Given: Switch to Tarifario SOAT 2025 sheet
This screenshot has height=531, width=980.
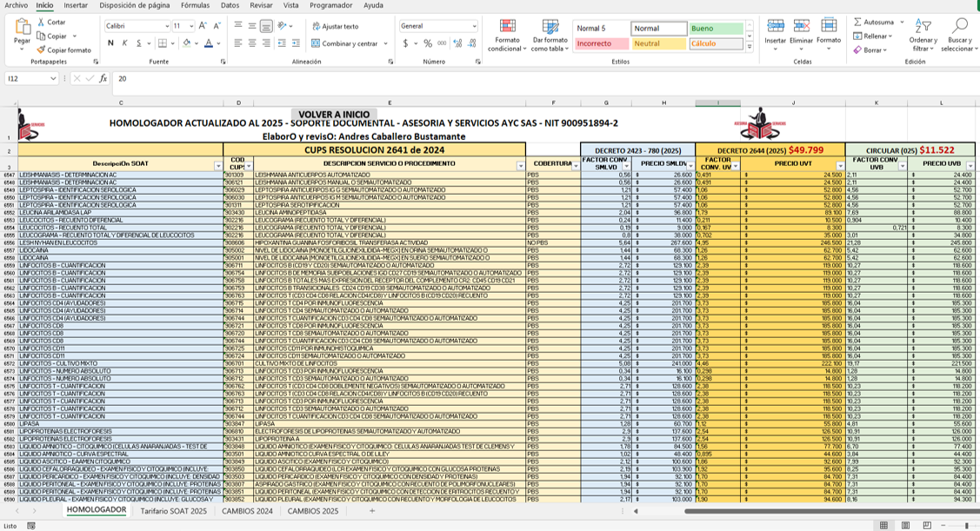Looking at the screenshot, I should point(173,511).
